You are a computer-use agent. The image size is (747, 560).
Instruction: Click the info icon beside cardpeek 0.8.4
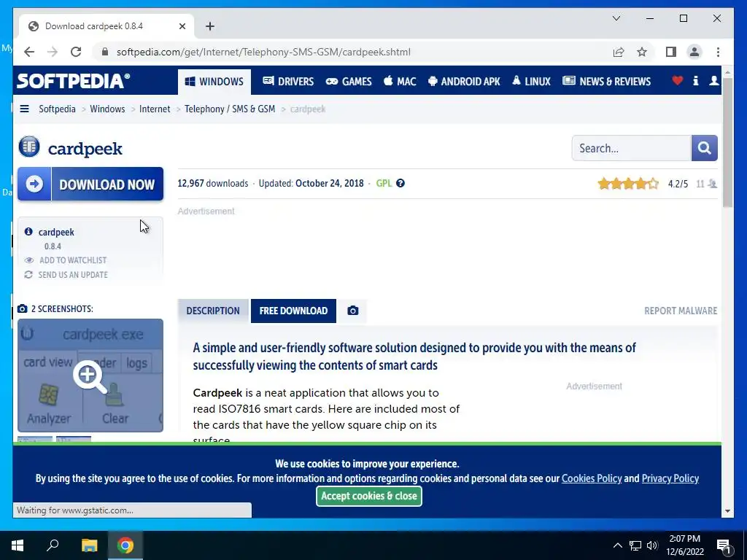click(28, 231)
